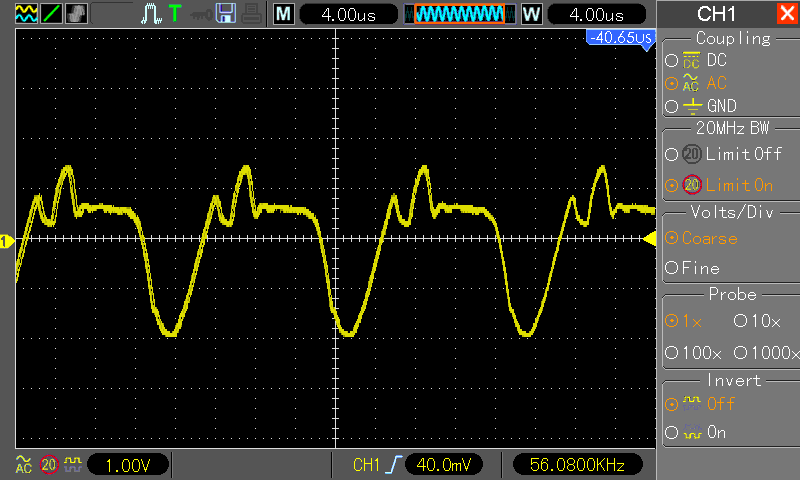
Task: Select the 1000x probe option
Action: pos(766,354)
